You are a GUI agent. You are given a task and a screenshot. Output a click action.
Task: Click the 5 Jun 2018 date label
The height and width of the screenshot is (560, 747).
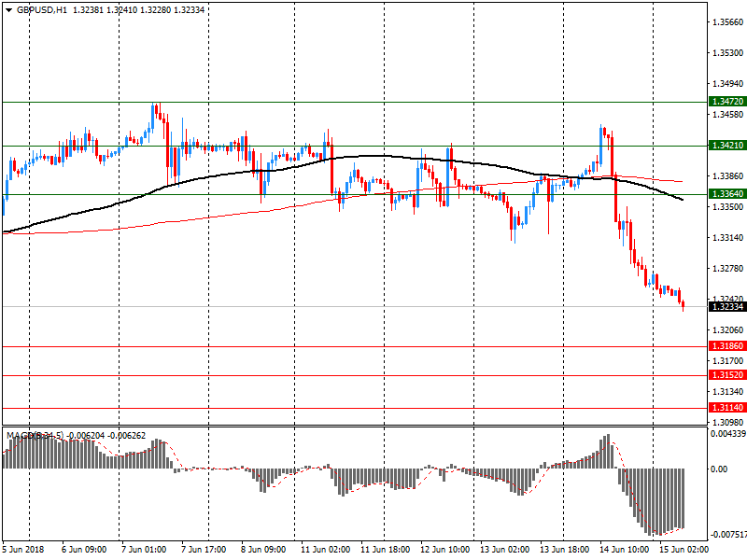point(23,550)
